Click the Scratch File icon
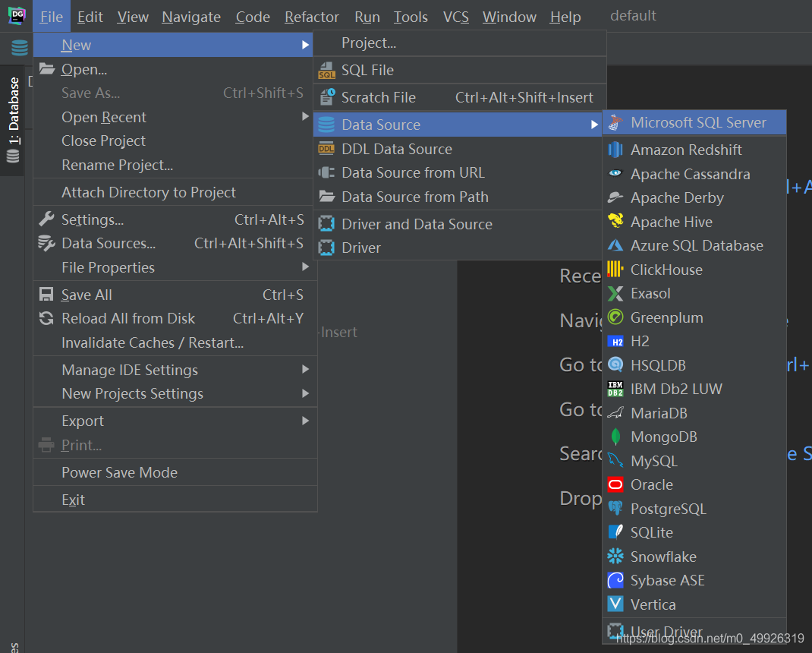Image resolution: width=812 pixels, height=653 pixels. [327, 97]
